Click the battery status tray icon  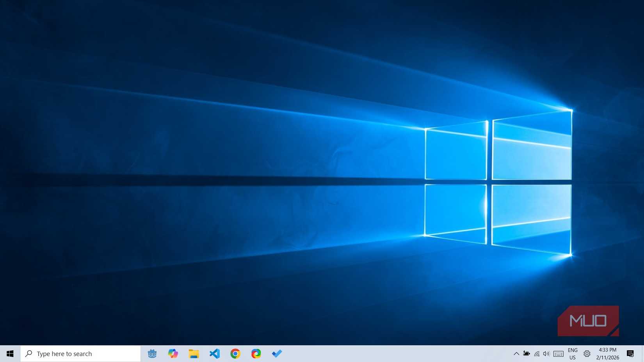527,353
